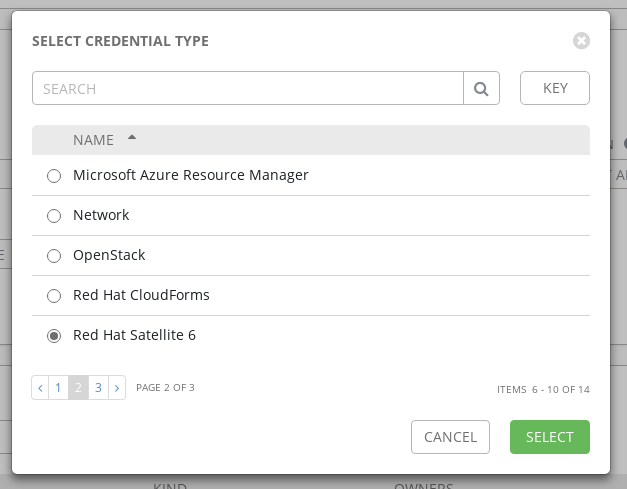627x489 pixels.
Task: Click the Red Hat Satellite 6 radio button
Action: click(x=54, y=336)
